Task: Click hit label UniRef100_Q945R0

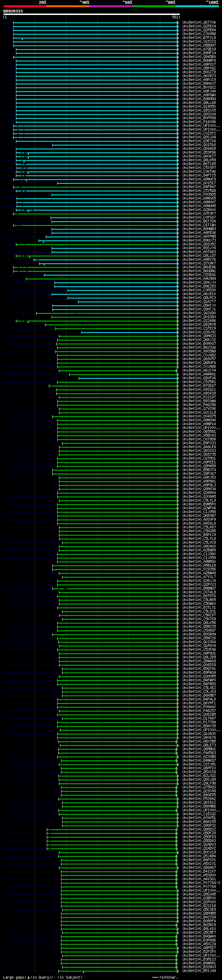Action: point(199,57)
